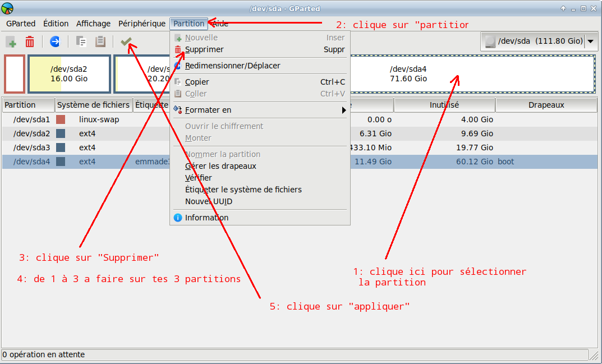Select the /dev/sda2 16.00 Gio partition block
This screenshot has height=364, width=602.
pyautogui.click(x=69, y=74)
